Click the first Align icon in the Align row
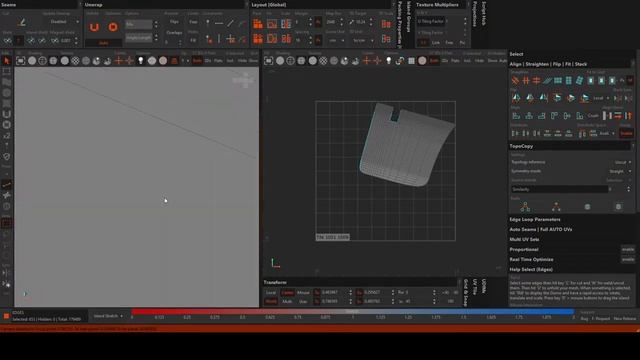Viewport: 640px width, 360px height. pyautogui.click(x=516, y=116)
